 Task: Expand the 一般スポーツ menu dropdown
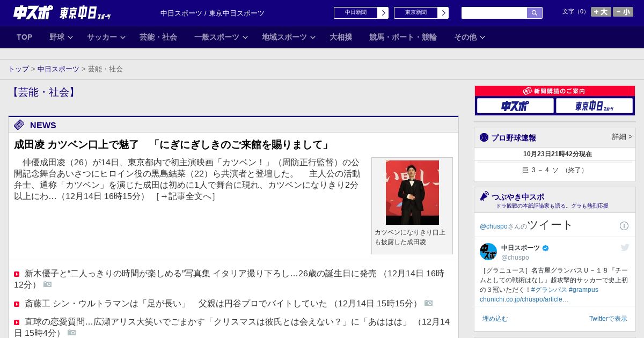pos(221,37)
